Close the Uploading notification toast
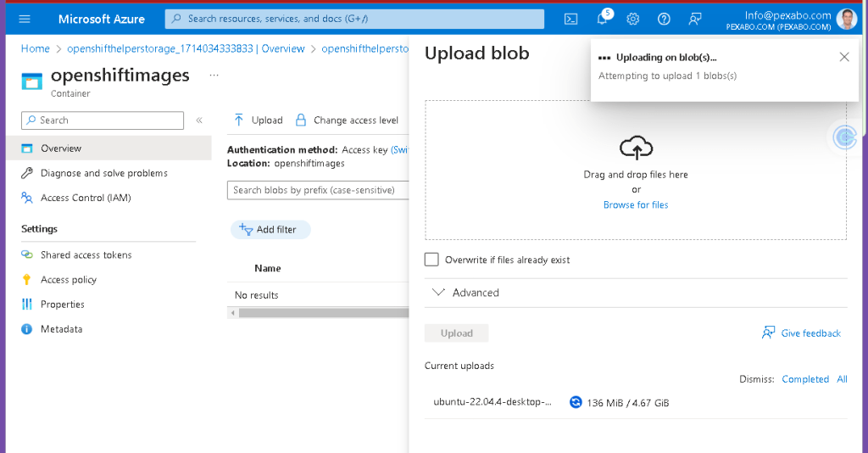Screen dimensions: 868x453 pos(844,57)
